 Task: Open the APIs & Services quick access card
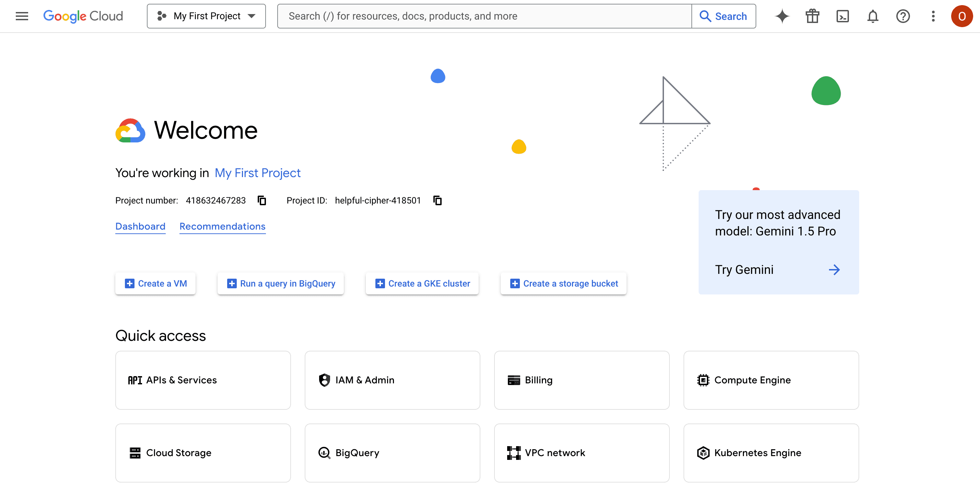[x=203, y=380]
